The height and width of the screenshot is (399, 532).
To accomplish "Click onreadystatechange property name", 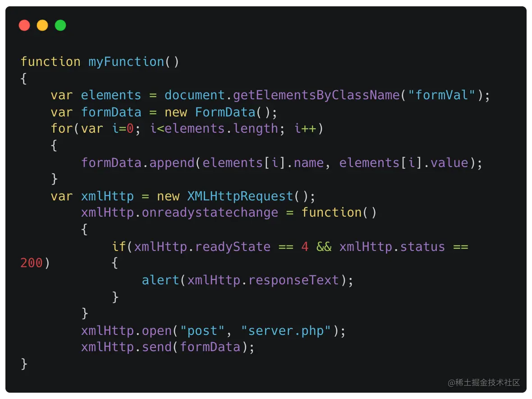I will click(210, 213).
